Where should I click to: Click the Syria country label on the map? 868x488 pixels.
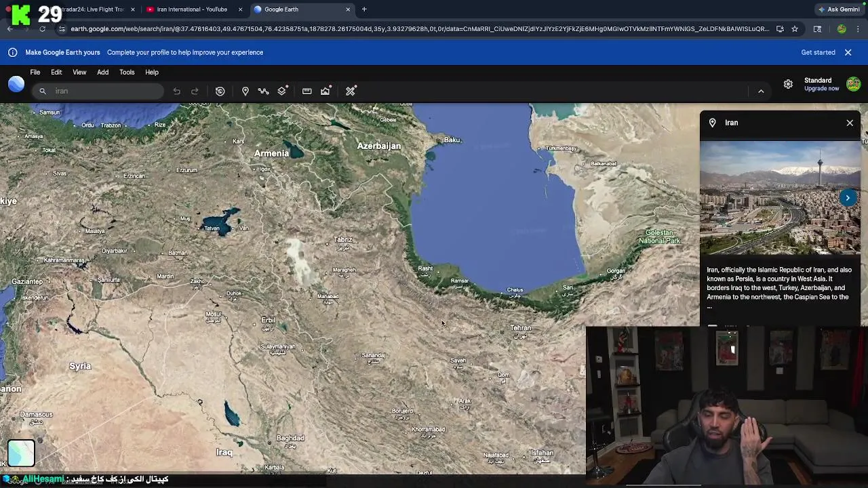pyautogui.click(x=80, y=366)
